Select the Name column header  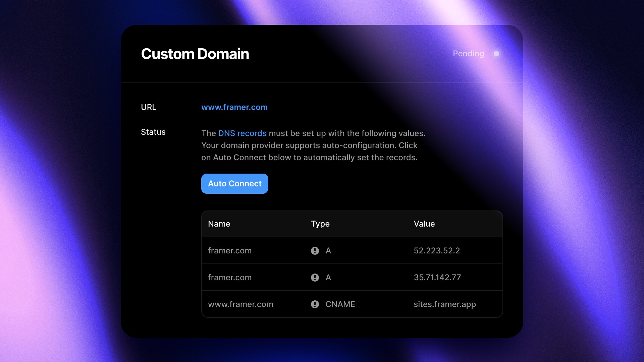click(219, 224)
